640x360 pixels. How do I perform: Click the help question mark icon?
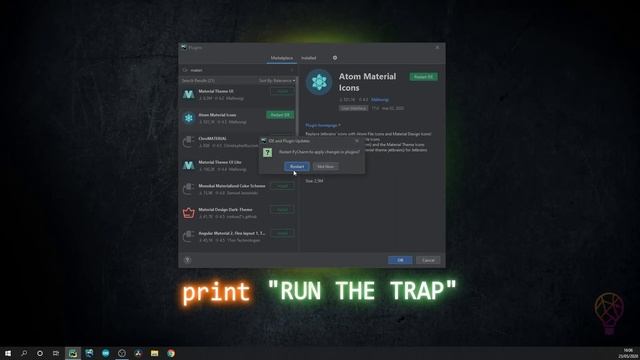point(187,260)
